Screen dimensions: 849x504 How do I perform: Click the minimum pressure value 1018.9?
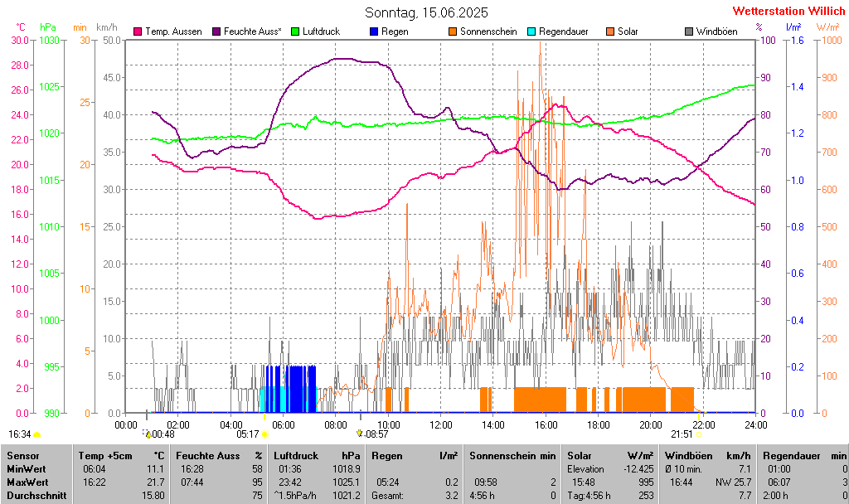click(347, 469)
